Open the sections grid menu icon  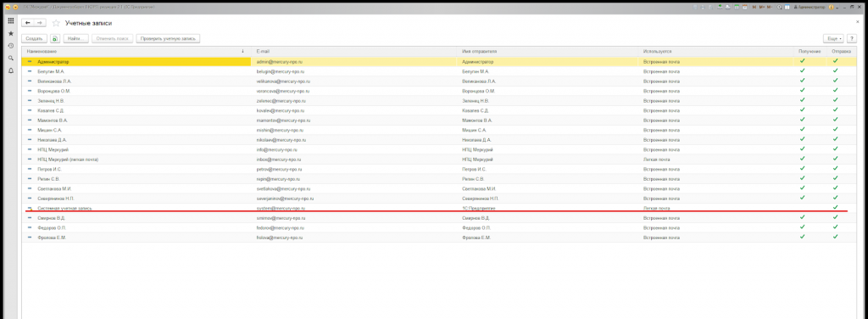point(10,21)
